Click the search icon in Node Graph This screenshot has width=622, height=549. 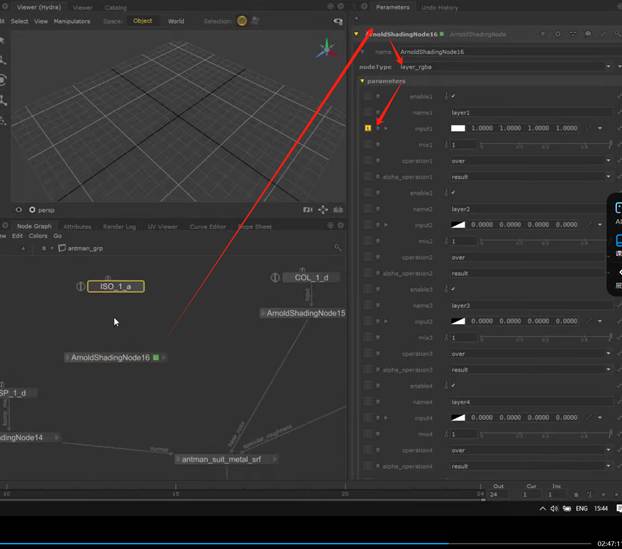(338, 247)
